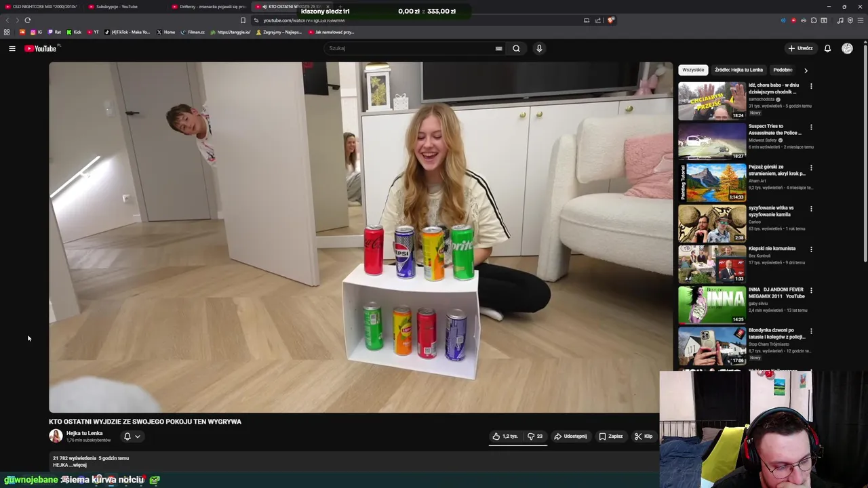Screen dimensions: 868x488
Task: Open the TikTok bookmark
Action: [127, 32]
